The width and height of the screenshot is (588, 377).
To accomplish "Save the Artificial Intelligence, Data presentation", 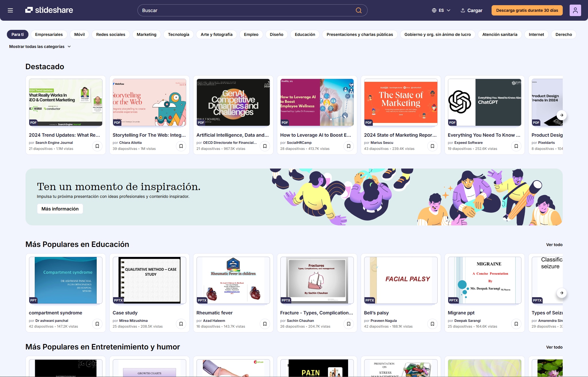I will pos(265,146).
